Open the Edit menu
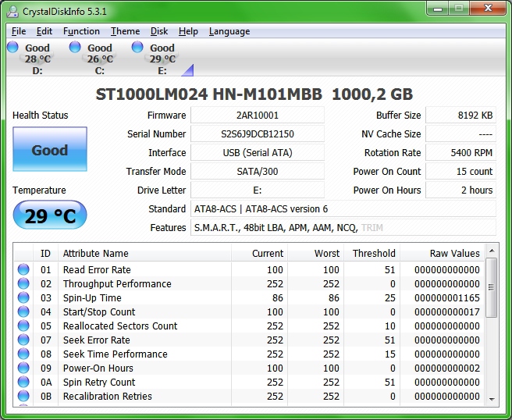Screen dimensions: 512x420 (x=44, y=31)
